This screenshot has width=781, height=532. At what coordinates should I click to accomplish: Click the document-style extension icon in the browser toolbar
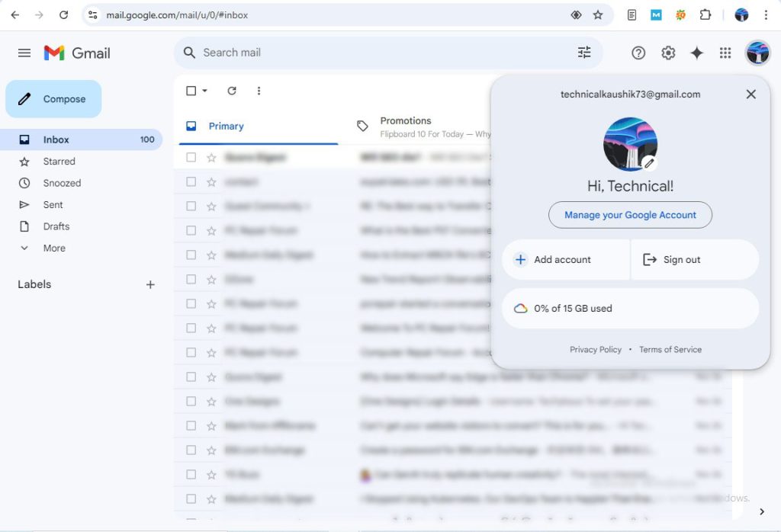tap(632, 15)
